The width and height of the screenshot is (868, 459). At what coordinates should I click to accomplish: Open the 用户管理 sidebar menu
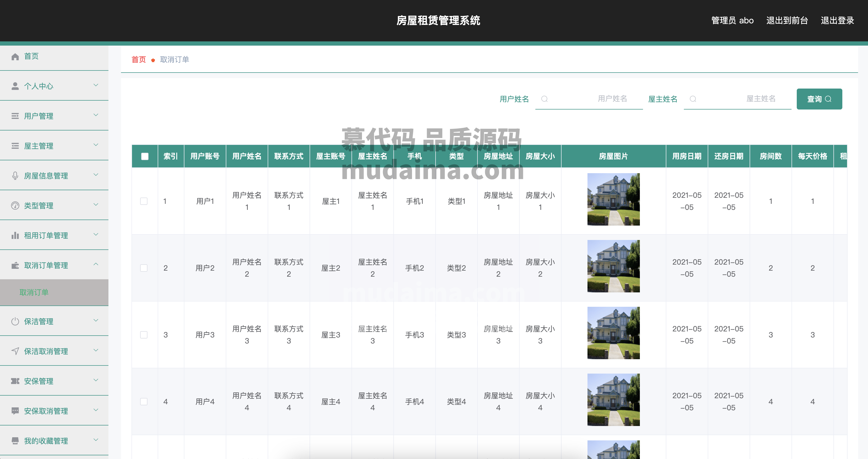click(x=54, y=116)
